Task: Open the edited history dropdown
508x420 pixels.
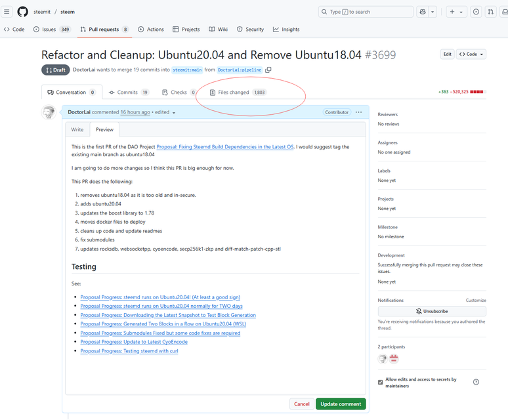Action: pos(165,112)
